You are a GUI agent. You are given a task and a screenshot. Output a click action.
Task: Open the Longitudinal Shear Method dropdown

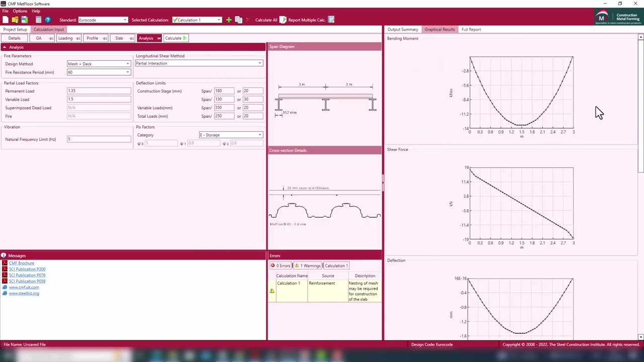click(x=199, y=63)
